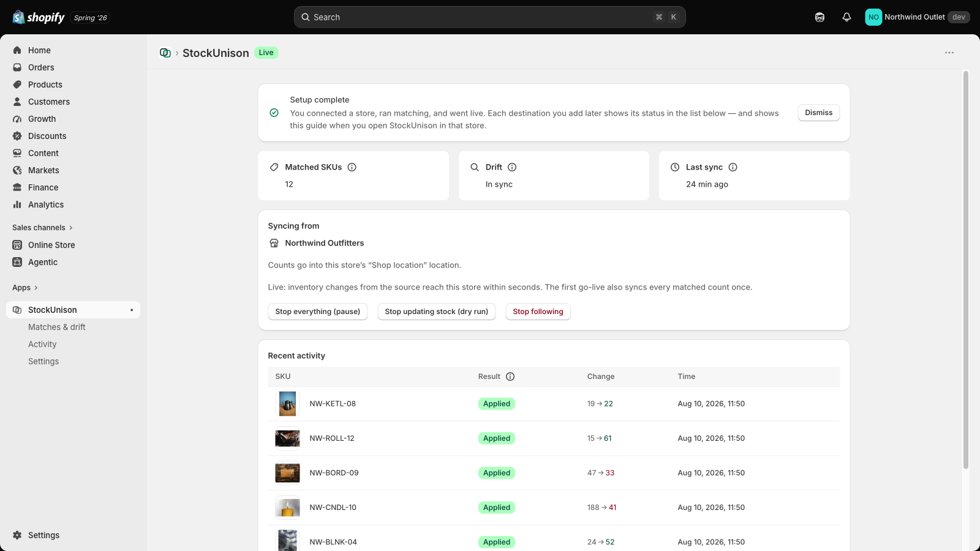This screenshot has width=980, height=551.
Task: Show info tooltip for Drift
Action: (512, 167)
